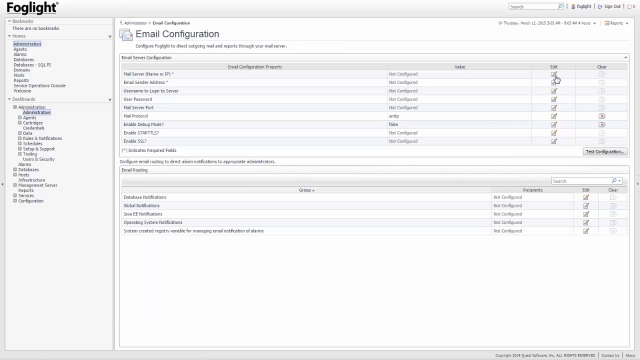Viewport: 640px width, 360px height.
Task: Edit System created registry variable recipients
Action: coord(586,231)
